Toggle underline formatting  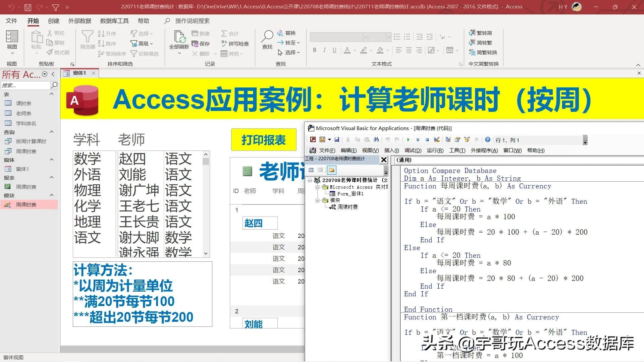tap(334, 50)
